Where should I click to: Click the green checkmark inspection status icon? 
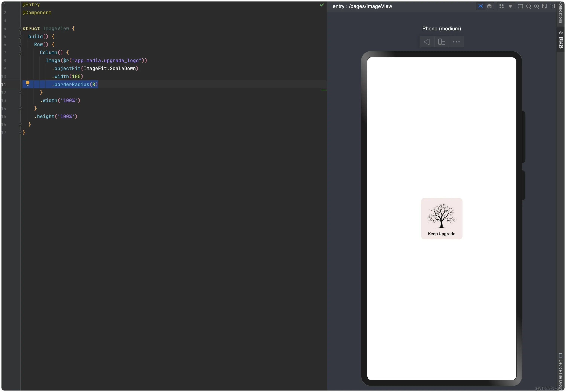click(x=322, y=5)
